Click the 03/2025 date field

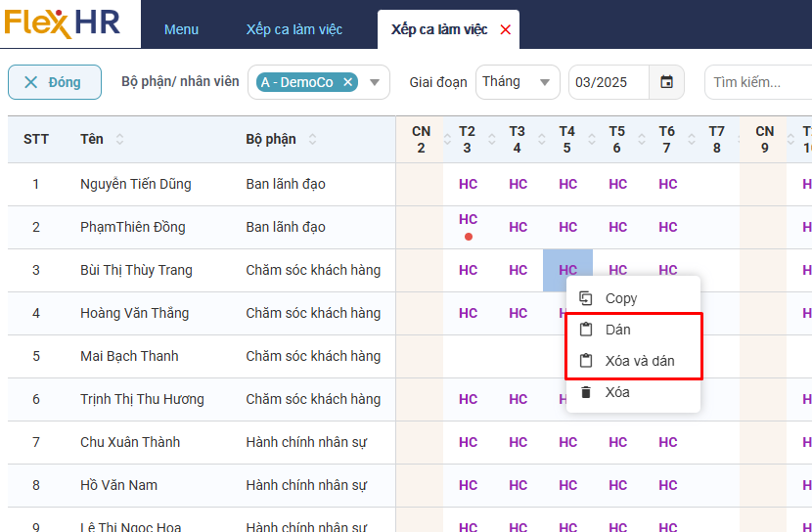[609, 82]
